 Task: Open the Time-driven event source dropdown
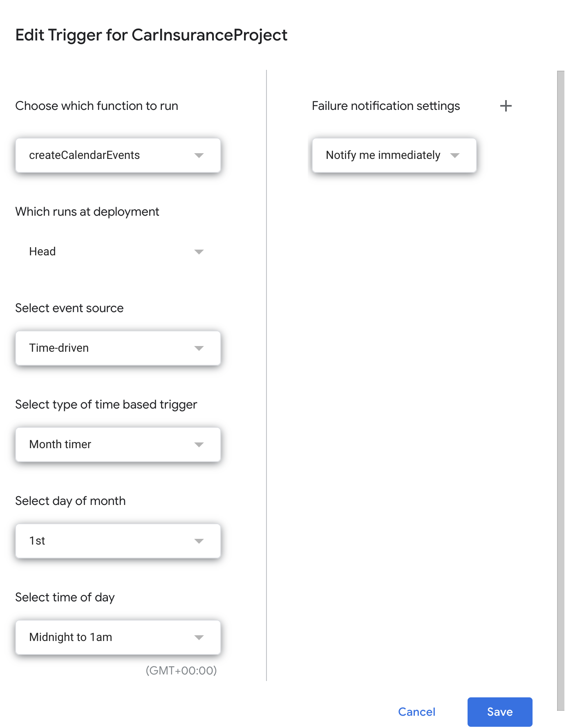pyautogui.click(x=118, y=348)
